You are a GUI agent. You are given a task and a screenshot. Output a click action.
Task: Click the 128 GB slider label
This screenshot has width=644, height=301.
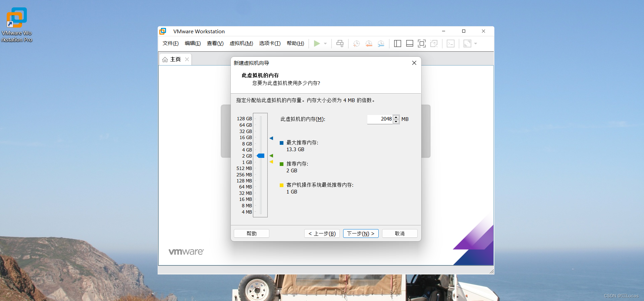click(244, 119)
